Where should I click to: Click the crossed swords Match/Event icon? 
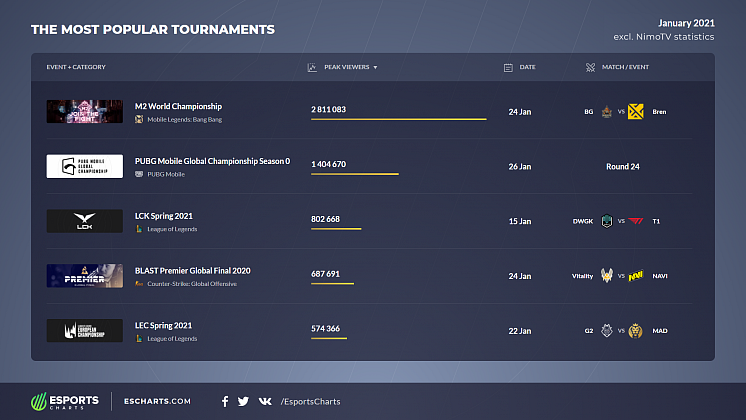coord(590,68)
